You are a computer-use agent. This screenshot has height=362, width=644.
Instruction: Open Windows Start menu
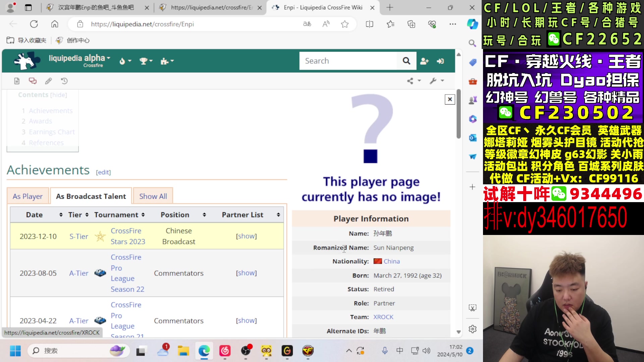click(15, 351)
